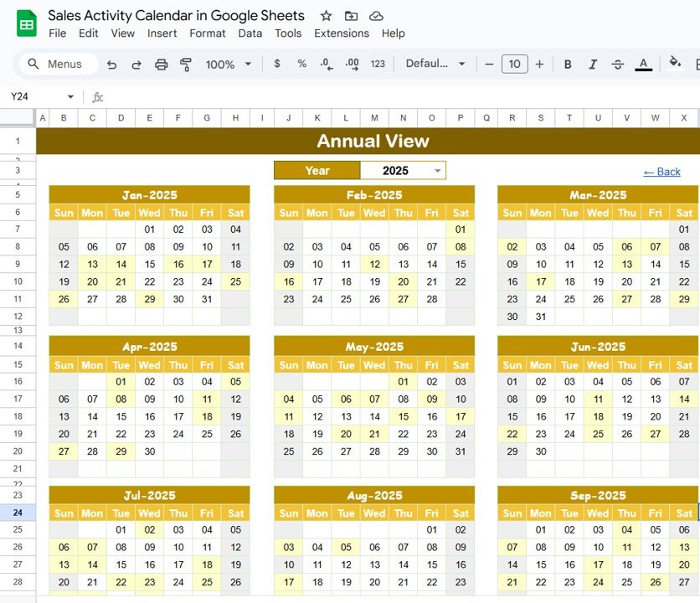This screenshot has width=700, height=603.
Task: Increase font size with plus button
Action: pyautogui.click(x=539, y=64)
